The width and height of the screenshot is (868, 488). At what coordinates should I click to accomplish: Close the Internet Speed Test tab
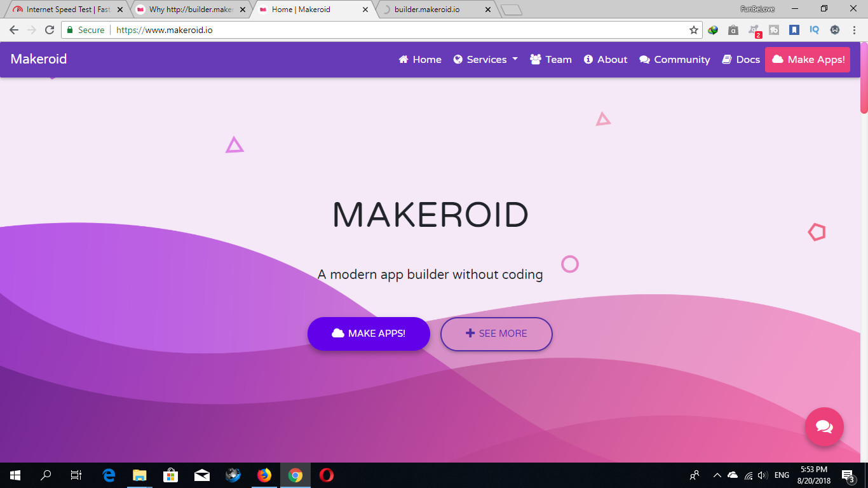120,10
